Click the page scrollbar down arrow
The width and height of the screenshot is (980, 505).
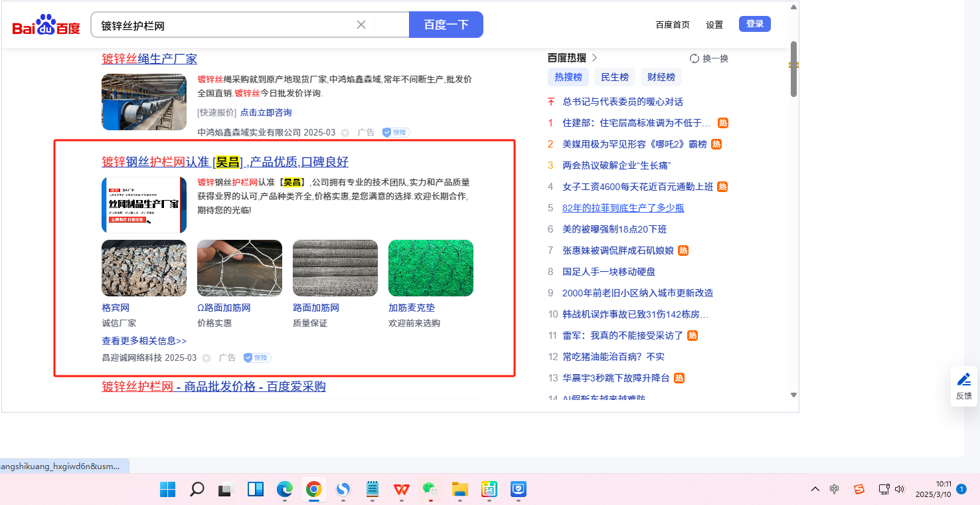pyautogui.click(x=793, y=395)
